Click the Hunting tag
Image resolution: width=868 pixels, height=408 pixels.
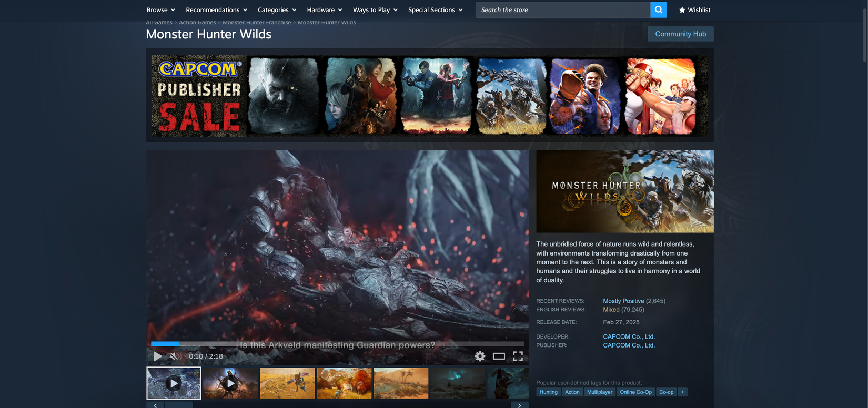548,392
